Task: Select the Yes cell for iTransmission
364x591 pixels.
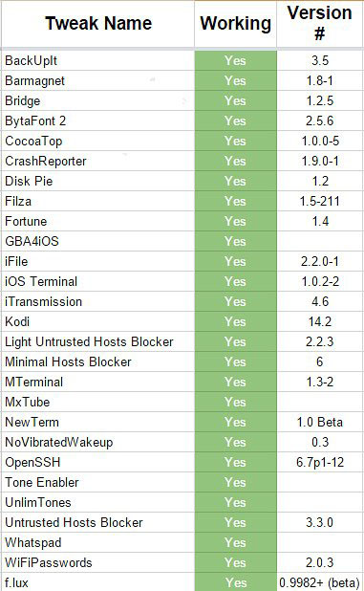Action: (x=236, y=301)
